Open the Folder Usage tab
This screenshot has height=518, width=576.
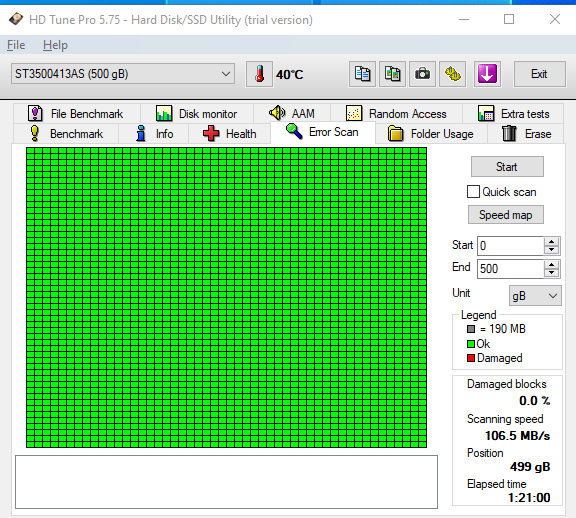tap(431, 134)
